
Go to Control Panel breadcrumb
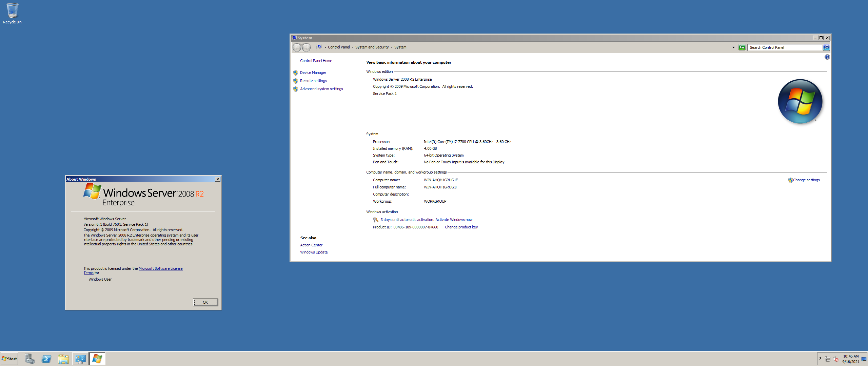click(x=339, y=47)
